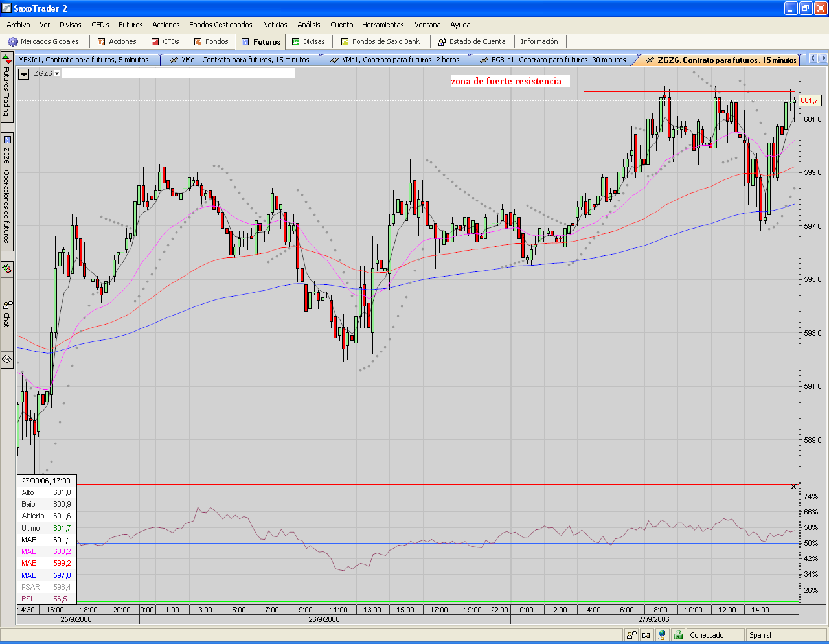Click the red MAE 599,2 row
Screen dimensions: 829x644
tap(47, 563)
